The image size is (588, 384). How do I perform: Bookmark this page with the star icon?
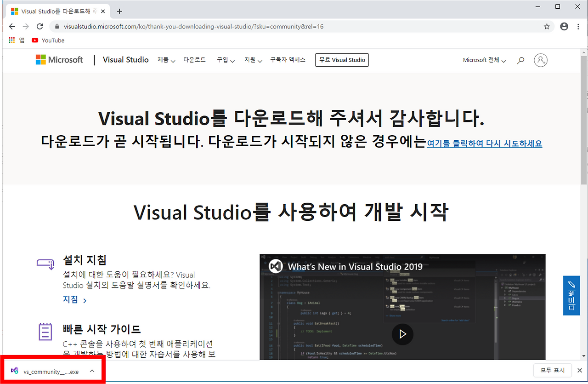point(547,27)
